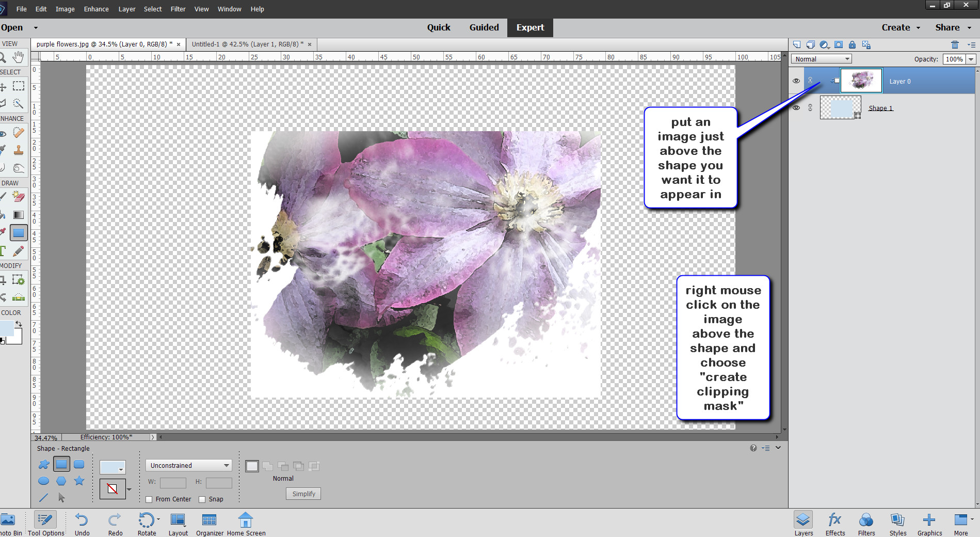980x537 pixels.
Task: Open the Graphics panel
Action: (929, 523)
